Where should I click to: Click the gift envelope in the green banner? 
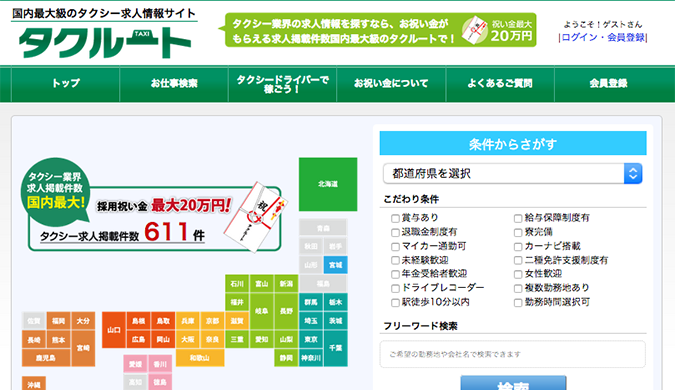tap(474, 30)
